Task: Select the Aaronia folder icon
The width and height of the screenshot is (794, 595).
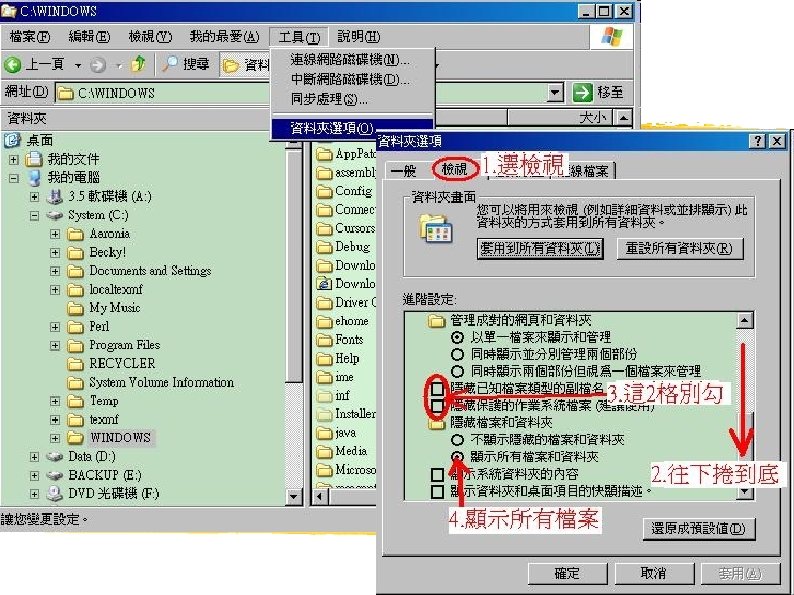Action: tap(76, 234)
